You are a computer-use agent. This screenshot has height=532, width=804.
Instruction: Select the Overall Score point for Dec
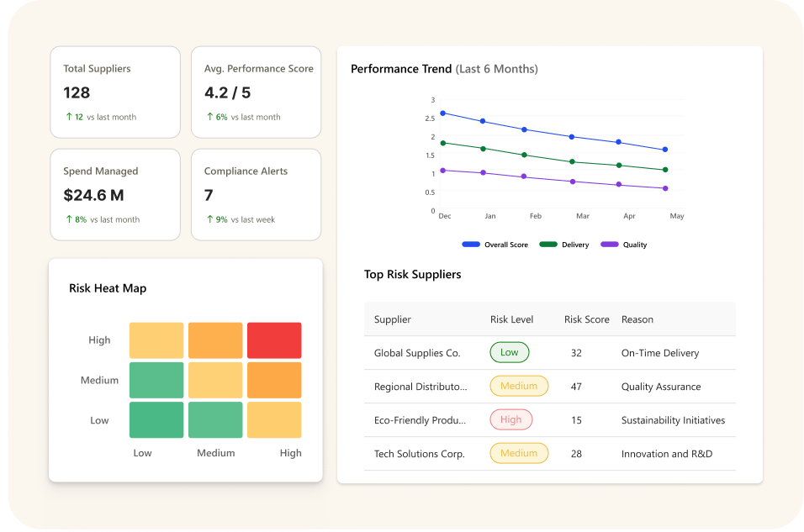(x=443, y=113)
